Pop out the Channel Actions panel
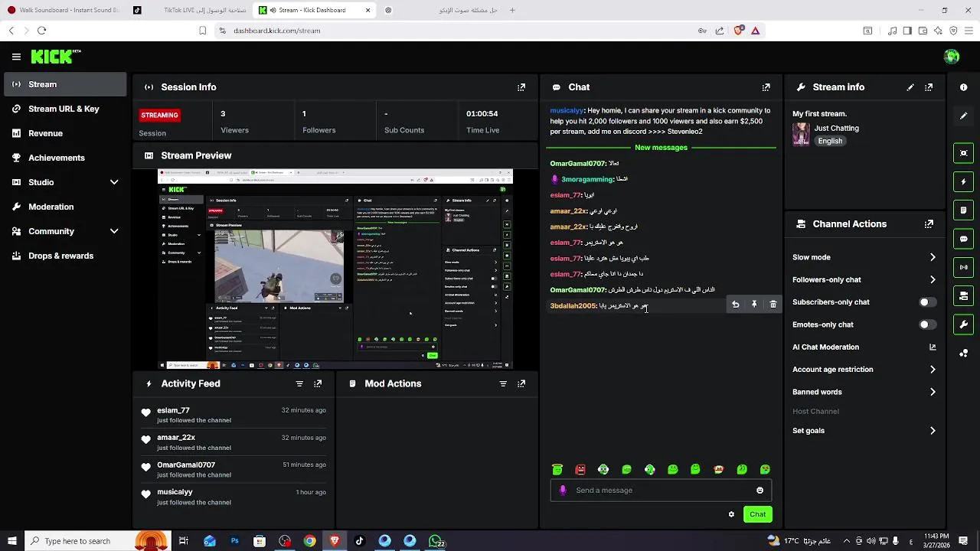Image resolution: width=980 pixels, height=551 pixels. 929,224
